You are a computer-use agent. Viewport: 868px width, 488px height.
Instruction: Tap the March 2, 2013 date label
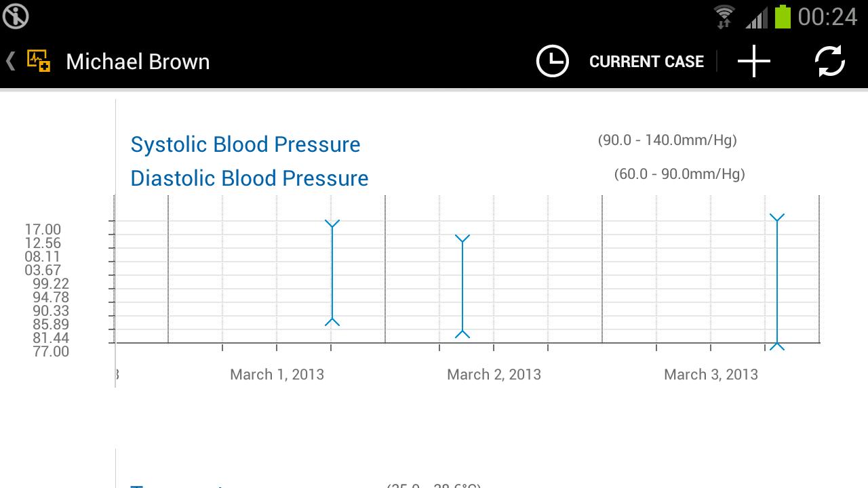(x=494, y=374)
